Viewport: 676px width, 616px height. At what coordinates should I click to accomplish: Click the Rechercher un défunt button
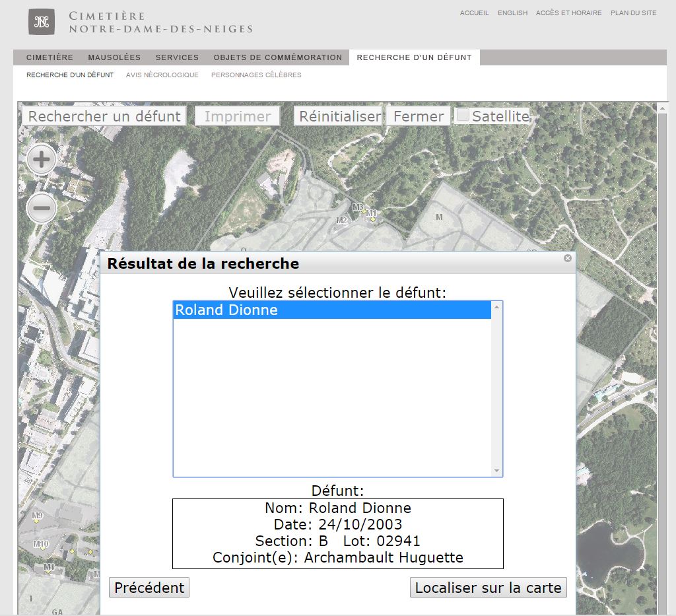104,116
